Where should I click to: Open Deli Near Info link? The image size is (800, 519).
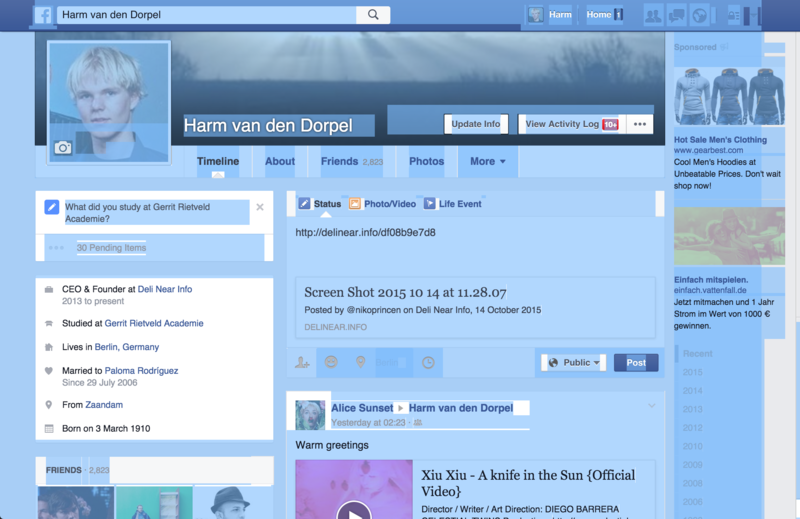click(165, 289)
